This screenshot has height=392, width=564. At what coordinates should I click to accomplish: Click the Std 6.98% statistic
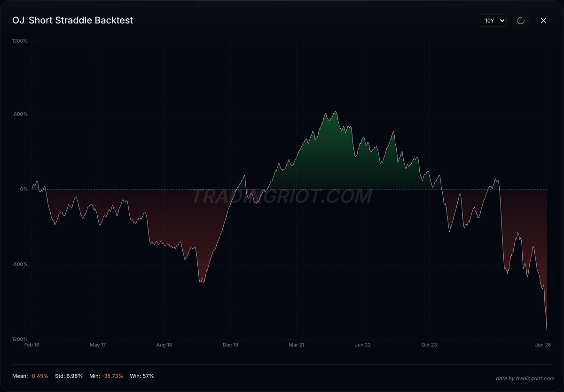pos(69,376)
